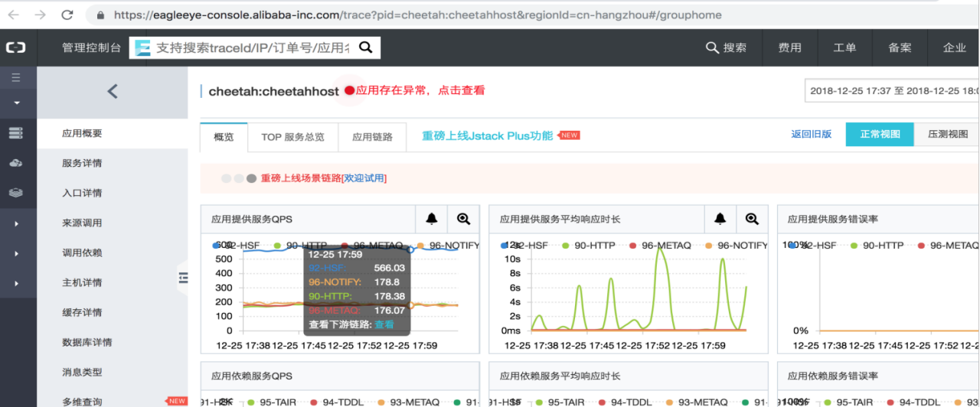Toggle 90-HTTP series in error rate legend

[877, 246]
